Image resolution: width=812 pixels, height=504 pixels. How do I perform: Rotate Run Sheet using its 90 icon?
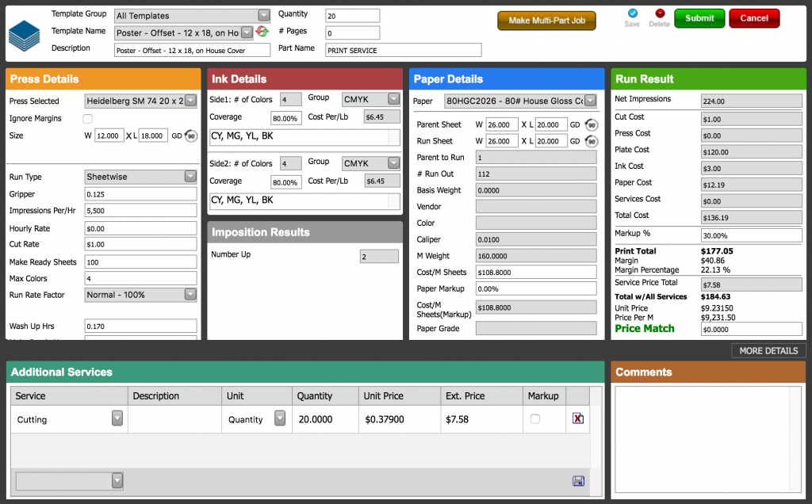pyautogui.click(x=590, y=141)
